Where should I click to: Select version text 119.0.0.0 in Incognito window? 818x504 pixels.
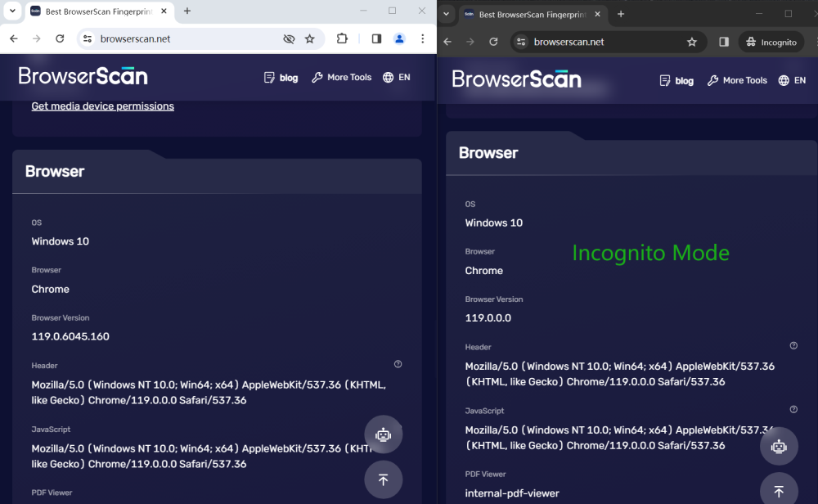pos(488,317)
